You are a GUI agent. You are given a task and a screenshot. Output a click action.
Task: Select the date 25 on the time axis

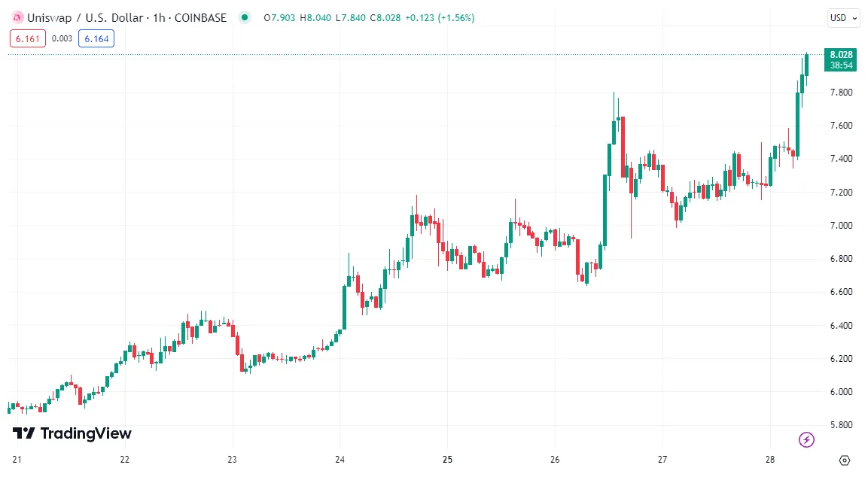(x=448, y=459)
